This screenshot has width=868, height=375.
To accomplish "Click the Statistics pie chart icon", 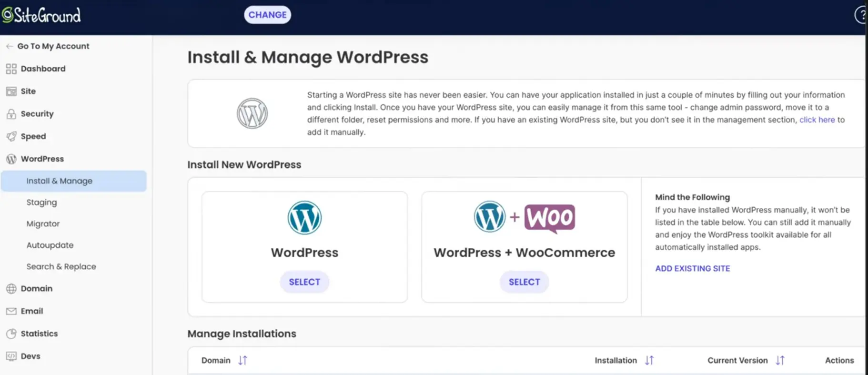I will click(x=11, y=334).
